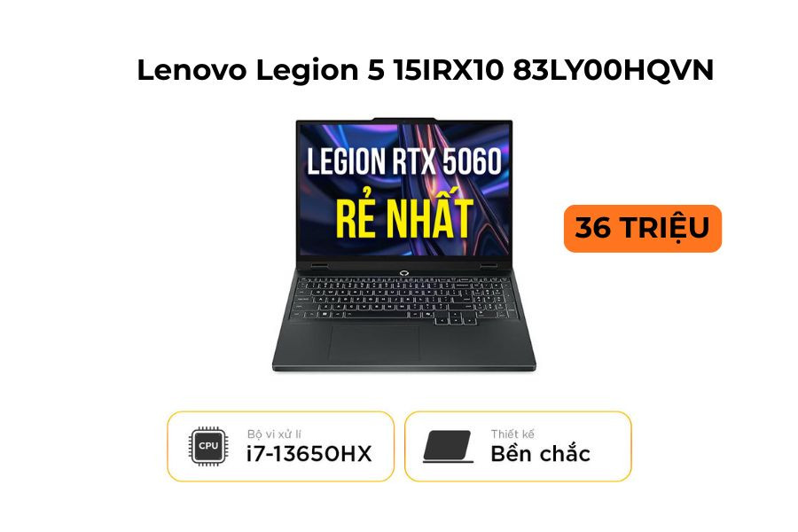
Task: Click the CPU chip icon
Action: 208,447
